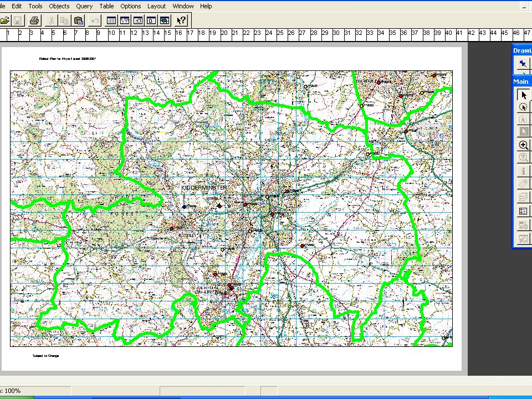Click the Label tag tool
The image size is (532, 399).
coord(523,183)
